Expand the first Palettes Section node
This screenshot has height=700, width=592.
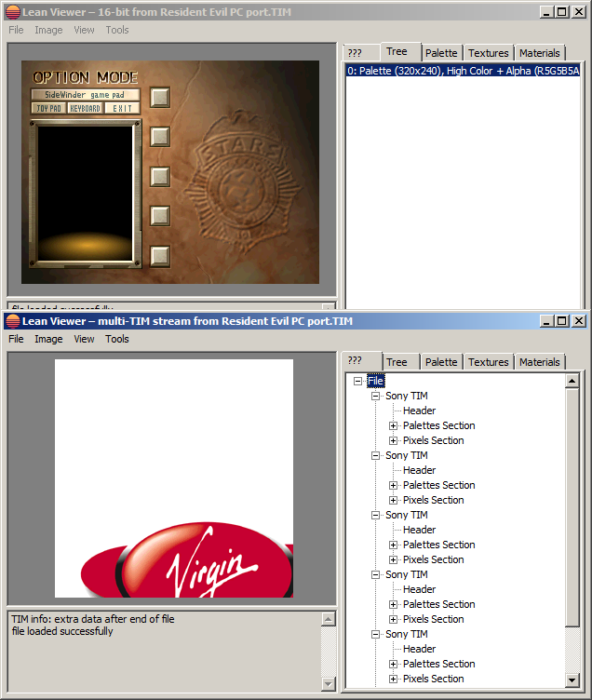pos(394,425)
